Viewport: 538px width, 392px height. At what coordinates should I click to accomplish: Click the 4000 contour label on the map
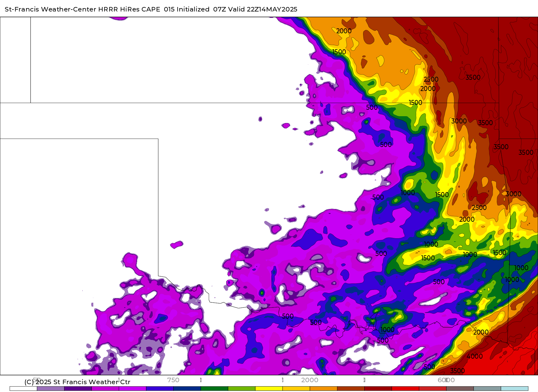point(475,356)
